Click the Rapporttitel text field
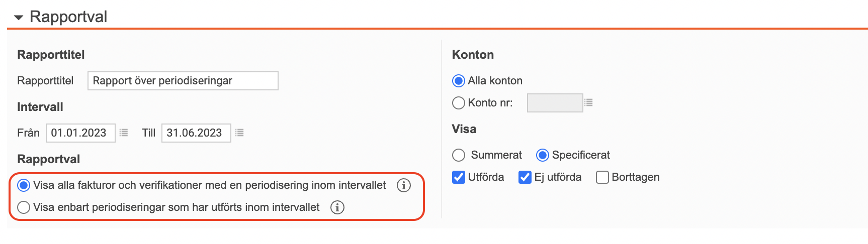 pyautogui.click(x=183, y=81)
